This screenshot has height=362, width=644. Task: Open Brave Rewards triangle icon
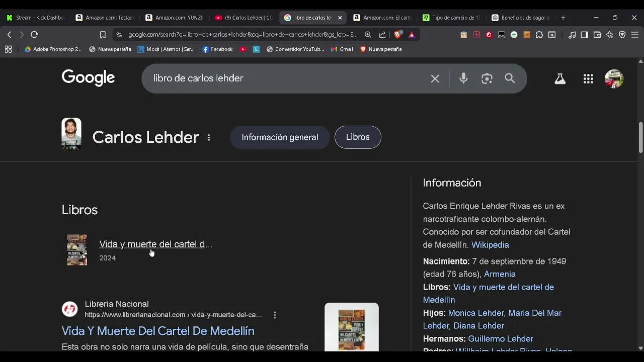tap(412, 35)
